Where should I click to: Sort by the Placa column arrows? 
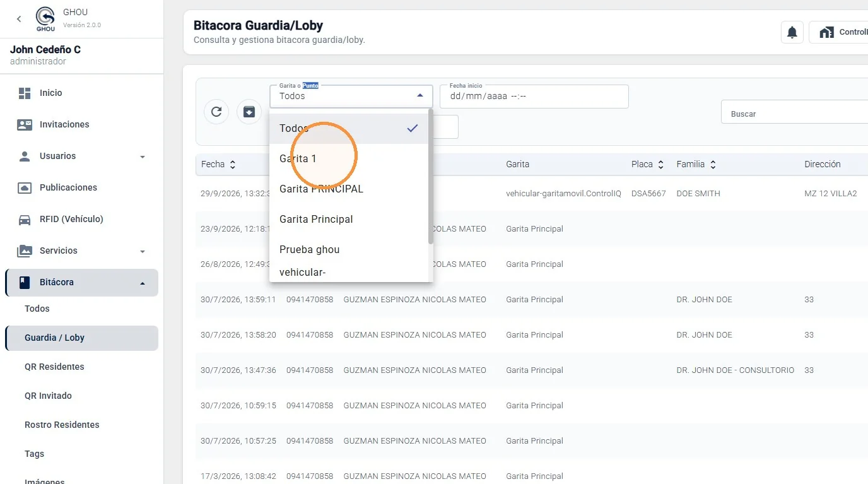[x=661, y=164]
